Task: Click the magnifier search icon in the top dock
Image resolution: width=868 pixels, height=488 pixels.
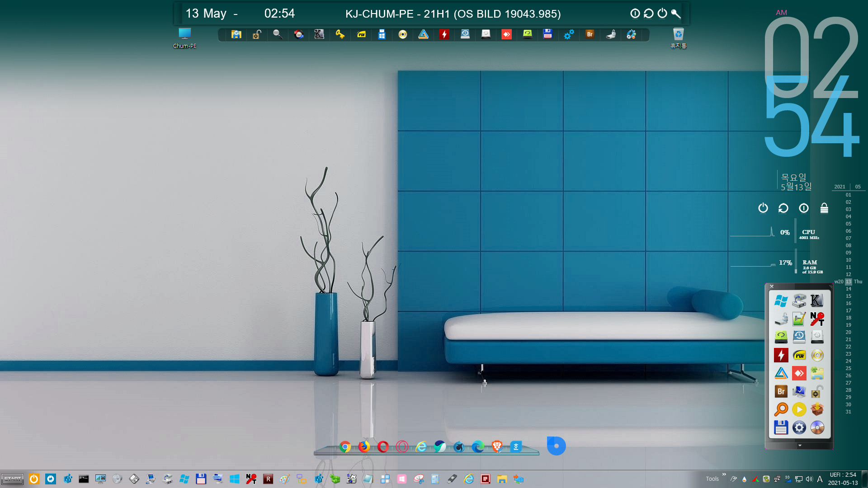Action: point(278,34)
